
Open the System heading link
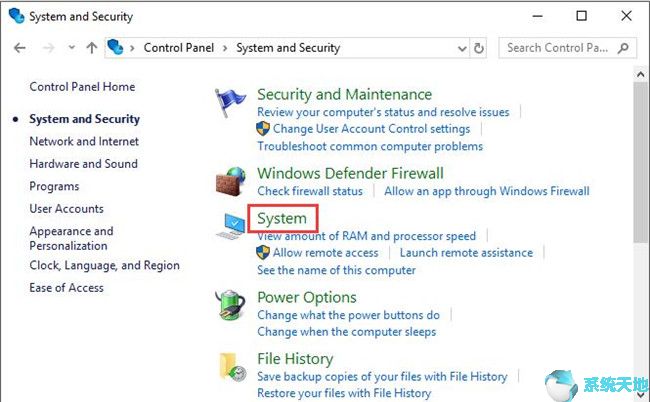282,218
